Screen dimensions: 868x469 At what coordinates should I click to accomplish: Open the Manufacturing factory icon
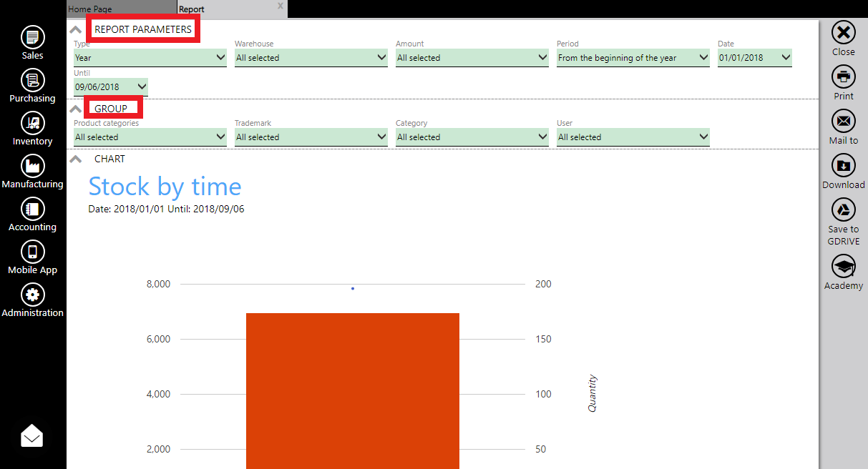(32, 166)
